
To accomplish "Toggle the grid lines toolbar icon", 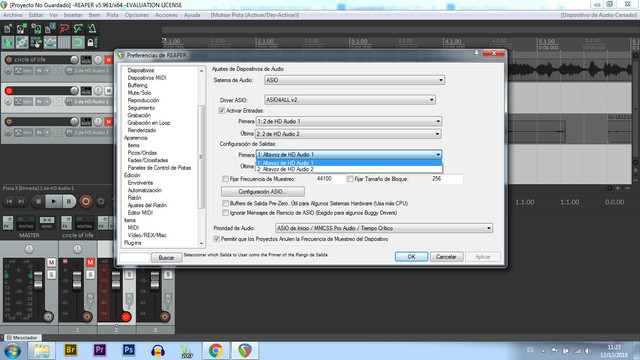I will (x=64, y=42).
